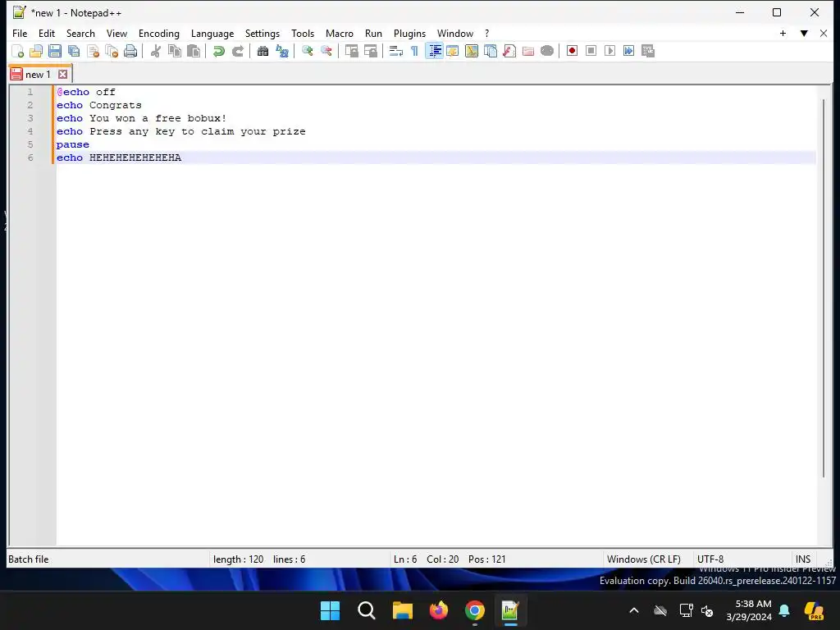This screenshot has width=840, height=630.
Task: Open the Replace dialog icon
Action: [x=282, y=52]
